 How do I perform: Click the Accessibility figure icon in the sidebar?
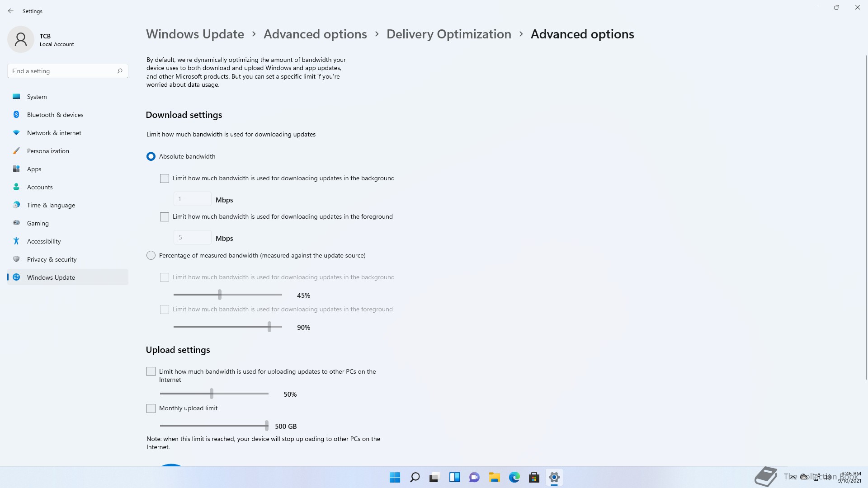coord(16,241)
